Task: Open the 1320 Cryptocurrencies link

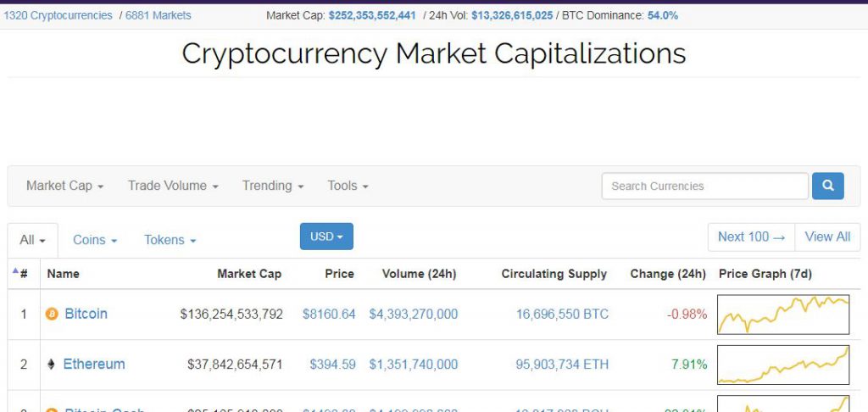Action: click(x=58, y=15)
